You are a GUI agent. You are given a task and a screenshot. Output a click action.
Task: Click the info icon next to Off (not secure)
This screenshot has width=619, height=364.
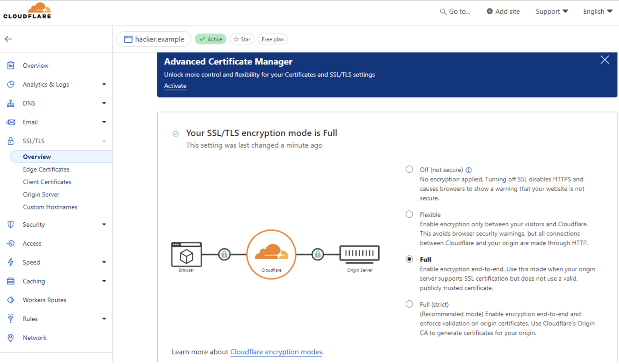(469, 170)
